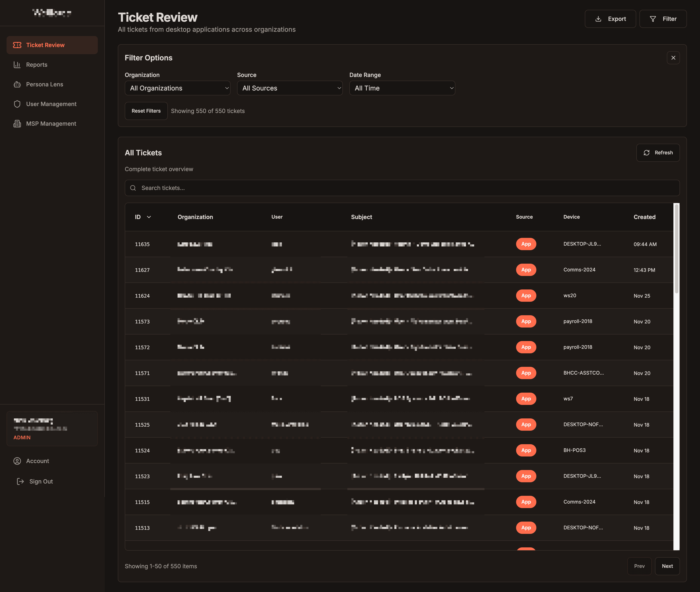The image size is (700, 592).
Task: Click the Filter funnel icon
Action: click(x=653, y=19)
